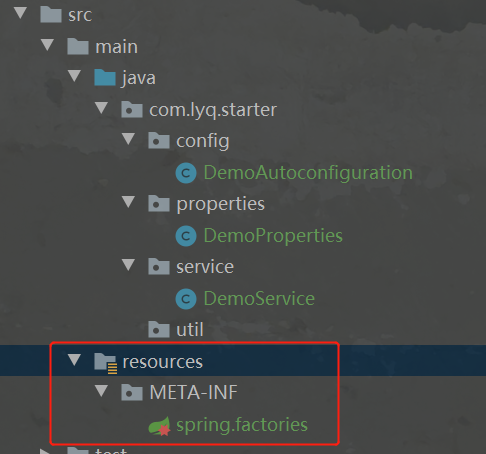Click the util package folder icon
Viewport: 486px width, 454px height.
tap(159, 329)
